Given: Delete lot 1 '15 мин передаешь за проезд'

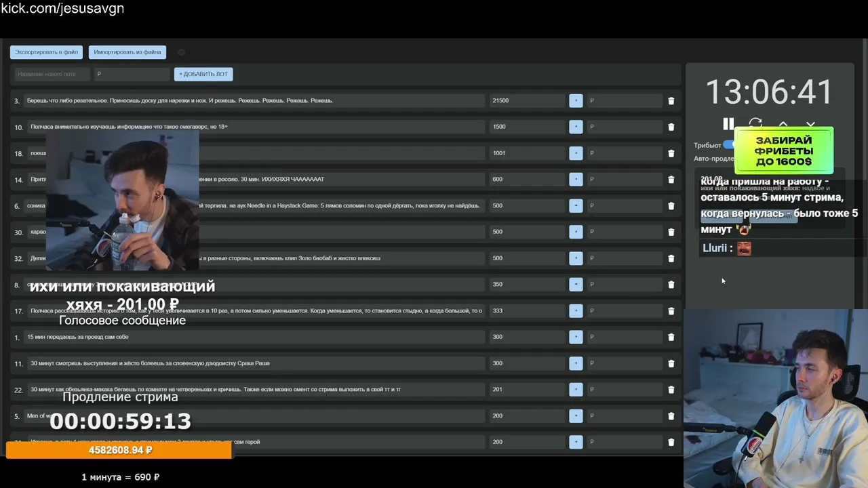Looking at the screenshot, I should click(x=671, y=337).
